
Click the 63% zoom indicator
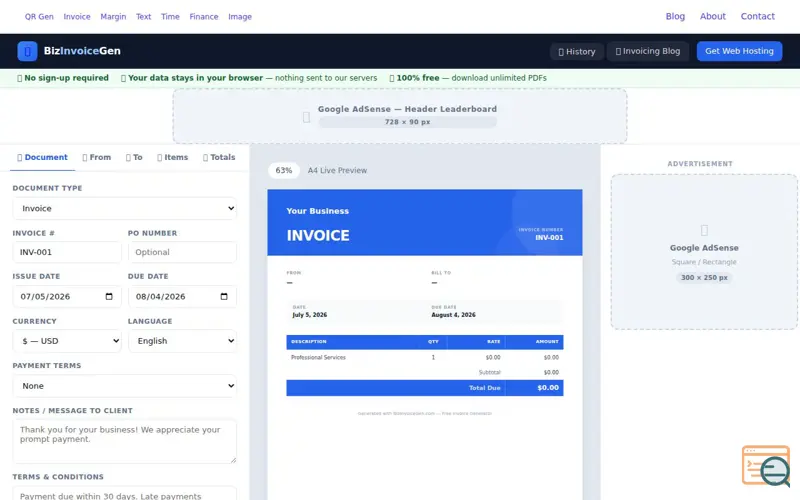pyautogui.click(x=284, y=170)
